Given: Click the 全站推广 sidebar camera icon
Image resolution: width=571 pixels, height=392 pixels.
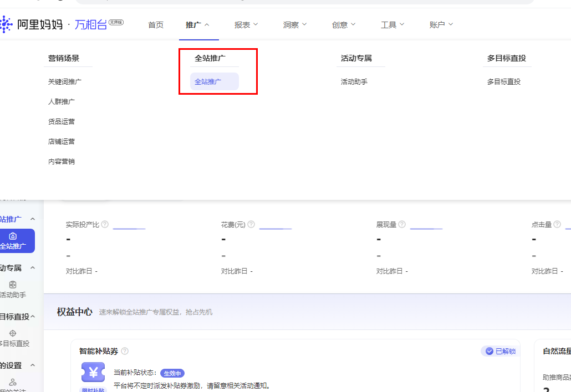Looking at the screenshot, I should [13, 236].
